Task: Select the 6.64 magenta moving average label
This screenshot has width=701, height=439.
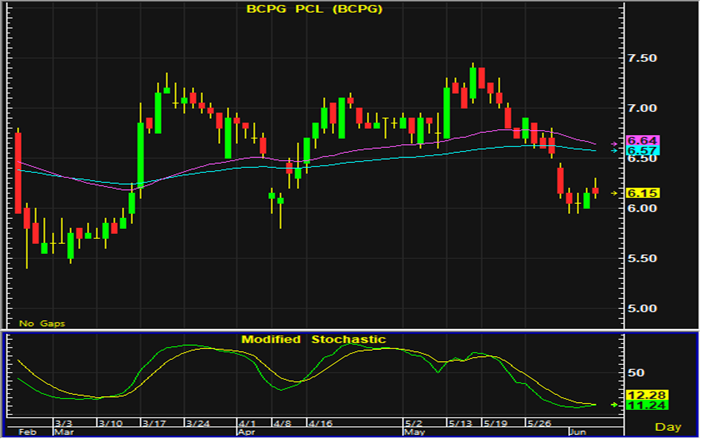Action: [x=642, y=141]
